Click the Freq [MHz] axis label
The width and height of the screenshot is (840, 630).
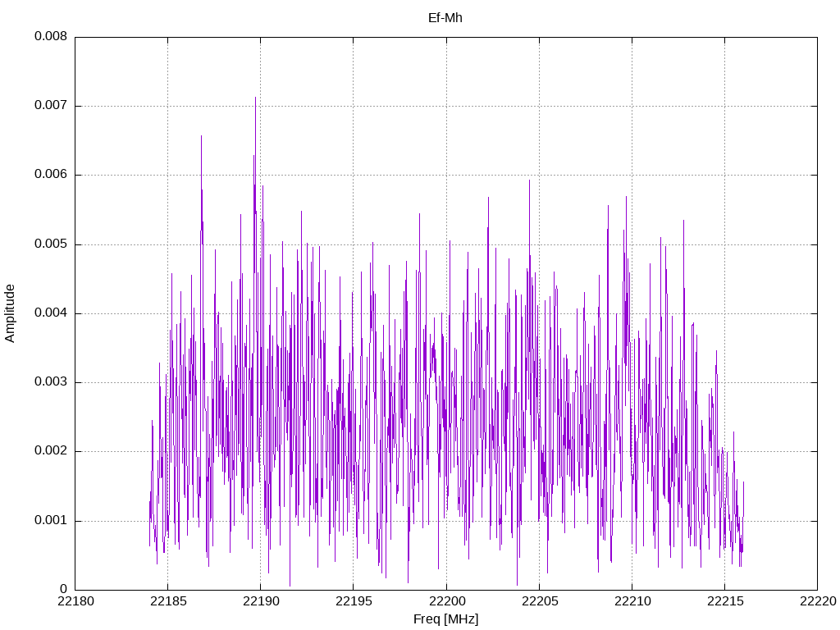pos(445,619)
